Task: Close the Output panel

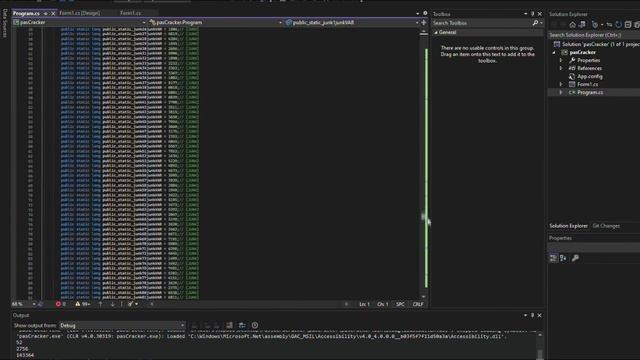Action: 540,316
